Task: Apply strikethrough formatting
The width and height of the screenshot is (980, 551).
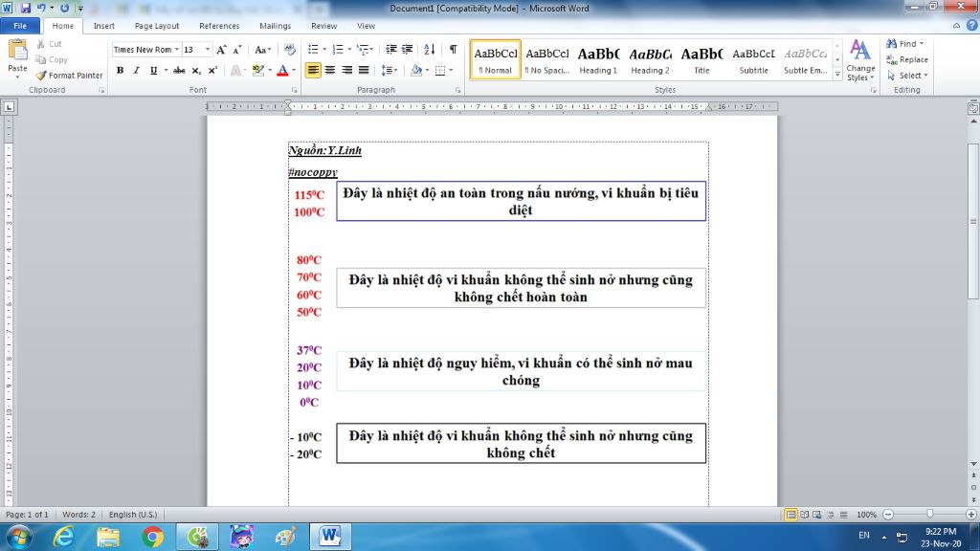Action: point(180,71)
